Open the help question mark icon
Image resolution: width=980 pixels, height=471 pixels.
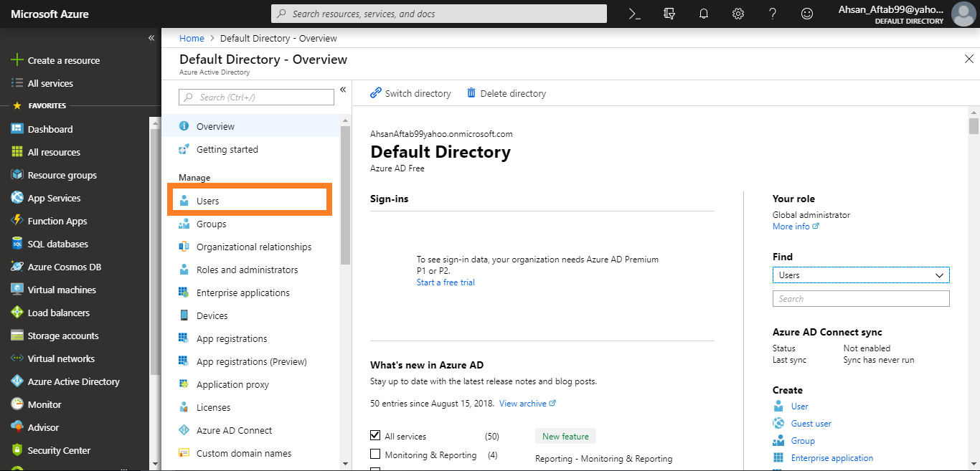pyautogui.click(x=772, y=14)
